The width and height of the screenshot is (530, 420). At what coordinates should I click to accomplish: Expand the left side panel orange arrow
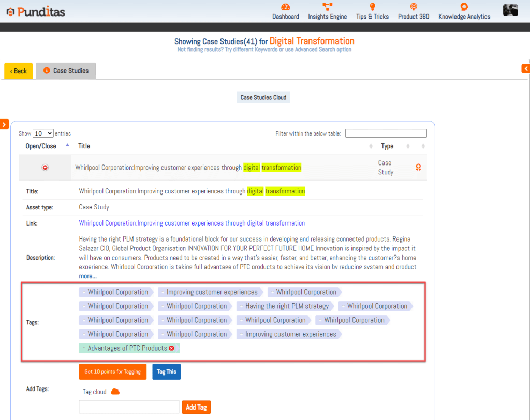pyautogui.click(x=4, y=124)
